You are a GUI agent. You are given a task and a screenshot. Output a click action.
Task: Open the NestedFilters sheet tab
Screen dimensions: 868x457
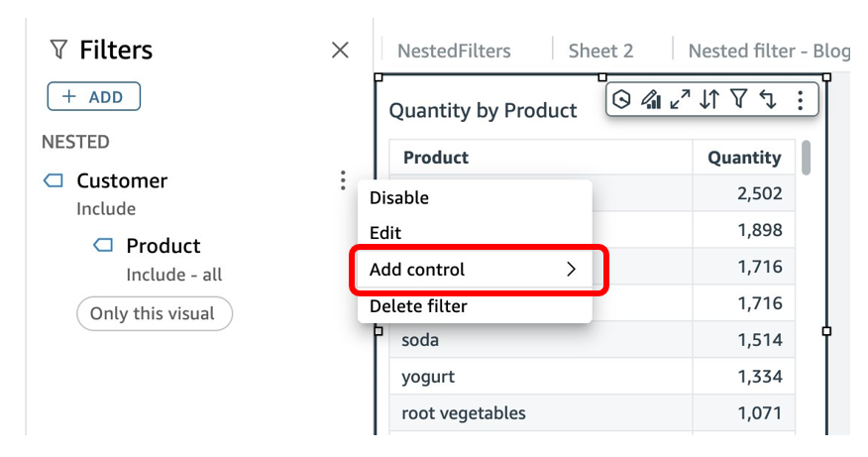(454, 51)
